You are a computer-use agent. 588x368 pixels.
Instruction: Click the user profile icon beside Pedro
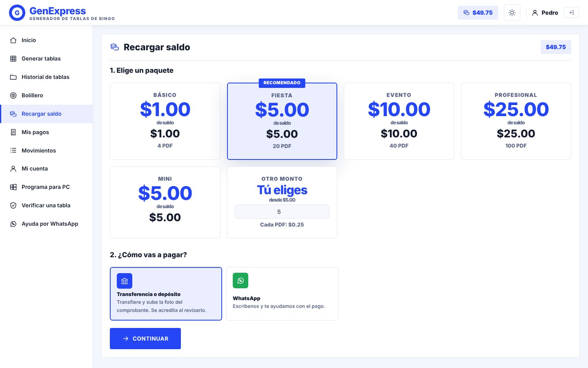tap(535, 13)
